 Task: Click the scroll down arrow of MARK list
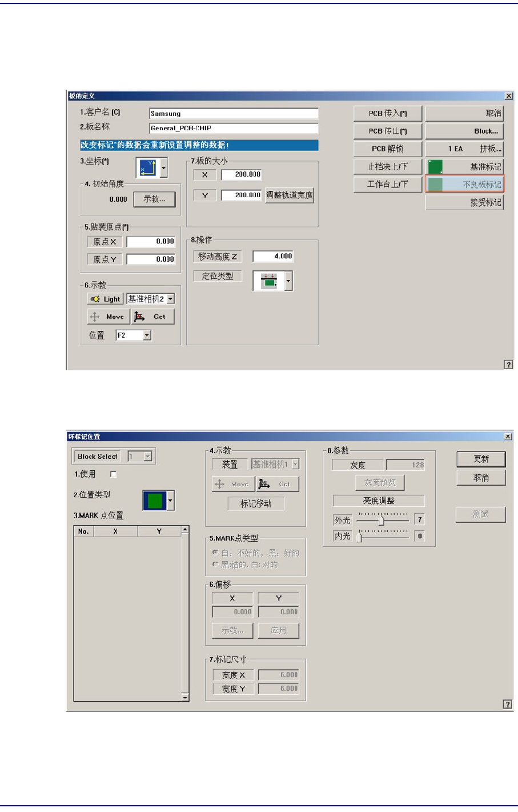point(185,697)
